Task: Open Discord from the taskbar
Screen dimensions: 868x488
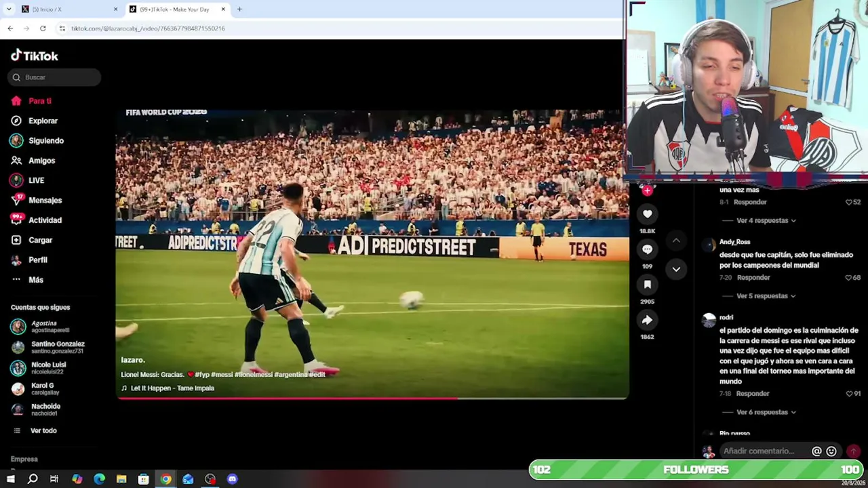Action: click(233, 479)
